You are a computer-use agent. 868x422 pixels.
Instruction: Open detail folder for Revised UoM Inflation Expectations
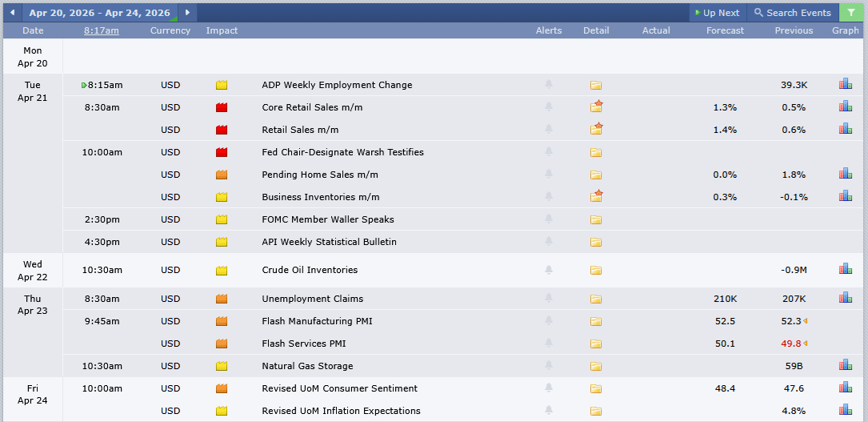tap(596, 411)
